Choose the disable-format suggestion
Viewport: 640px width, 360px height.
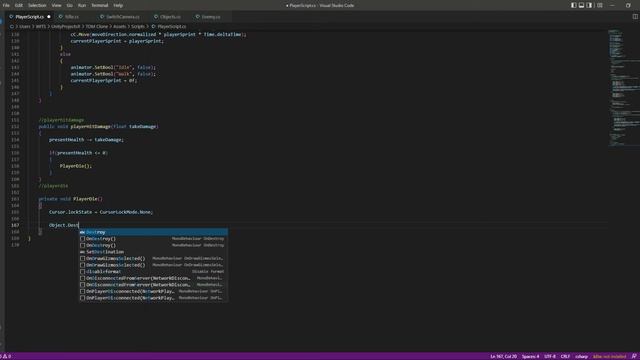click(x=153, y=271)
